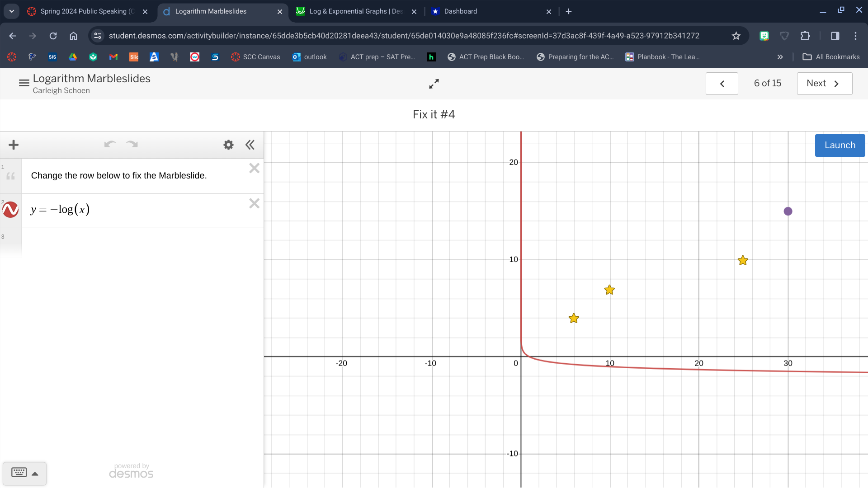Click on the purple marble dot

(x=788, y=211)
